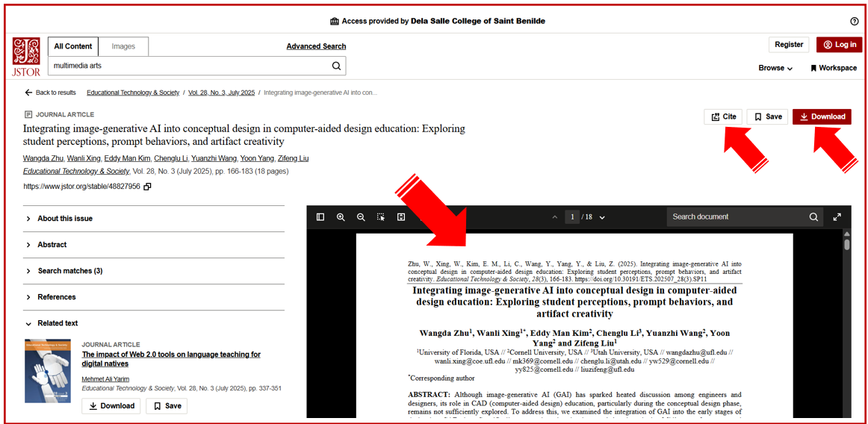Open author Zifeng Liu's link

pyautogui.click(x=294, y=158)
